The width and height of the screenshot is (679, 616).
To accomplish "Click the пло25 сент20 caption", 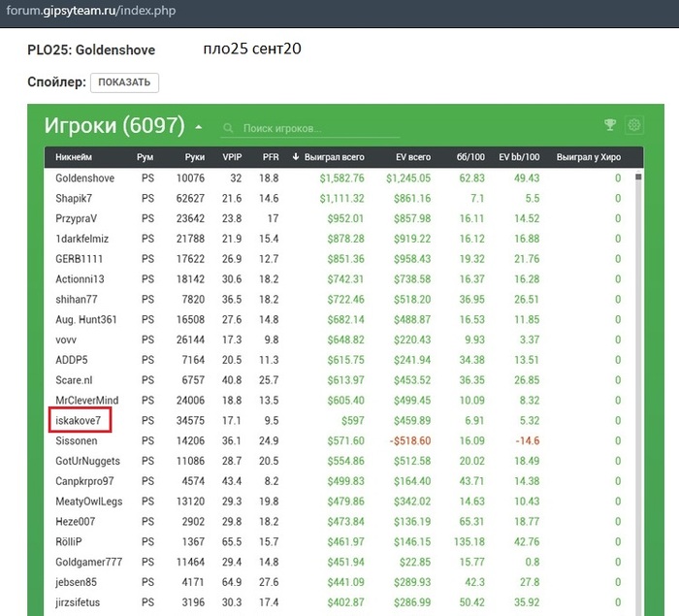I will 252,49.
